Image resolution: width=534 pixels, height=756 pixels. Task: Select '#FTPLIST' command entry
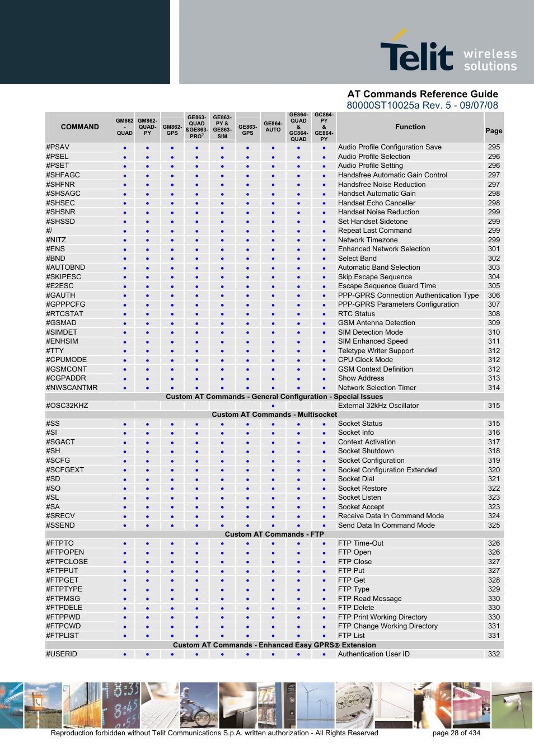coord(63,636)
